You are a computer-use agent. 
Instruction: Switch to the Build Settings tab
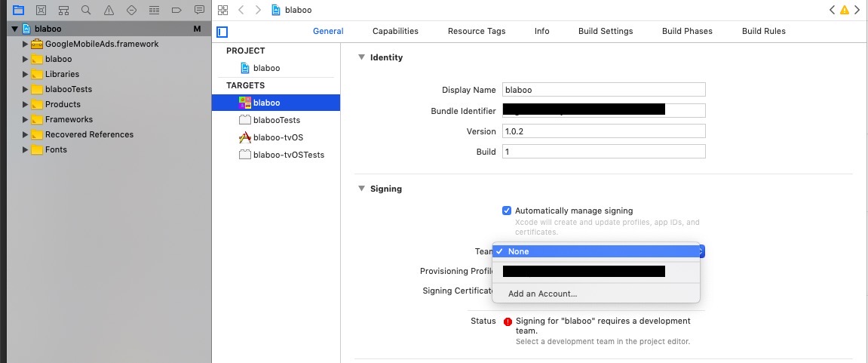[x=606, y=31]
